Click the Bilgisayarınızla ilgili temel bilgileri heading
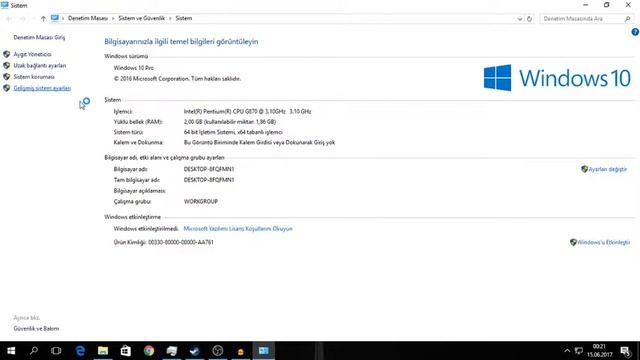Image resolution: width=640 pixels, height=360 pixels. coord(181,41)
